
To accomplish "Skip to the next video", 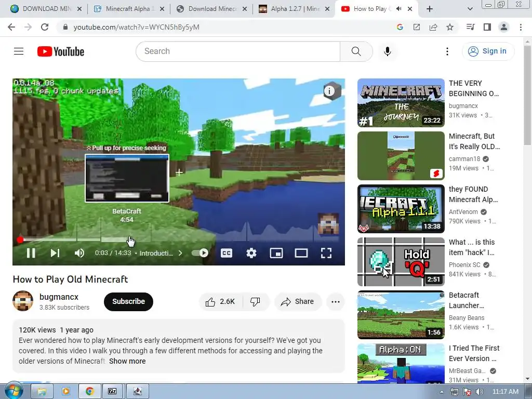I will coord(55,253).
